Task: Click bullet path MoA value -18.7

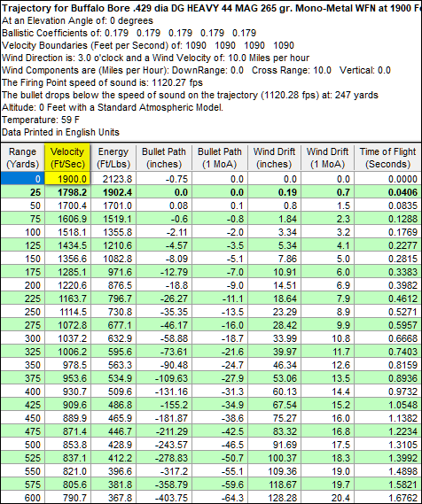Action: point(219,338)
